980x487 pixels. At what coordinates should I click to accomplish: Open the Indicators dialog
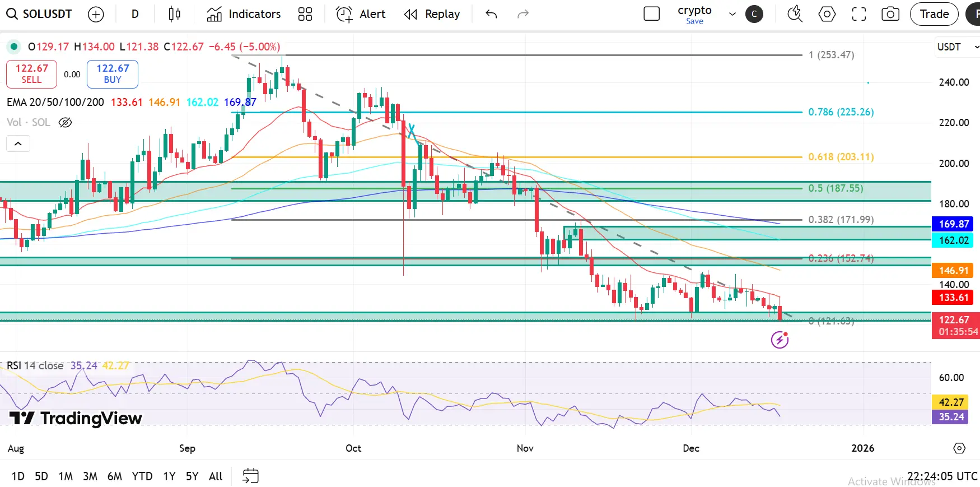pos(244,14)
